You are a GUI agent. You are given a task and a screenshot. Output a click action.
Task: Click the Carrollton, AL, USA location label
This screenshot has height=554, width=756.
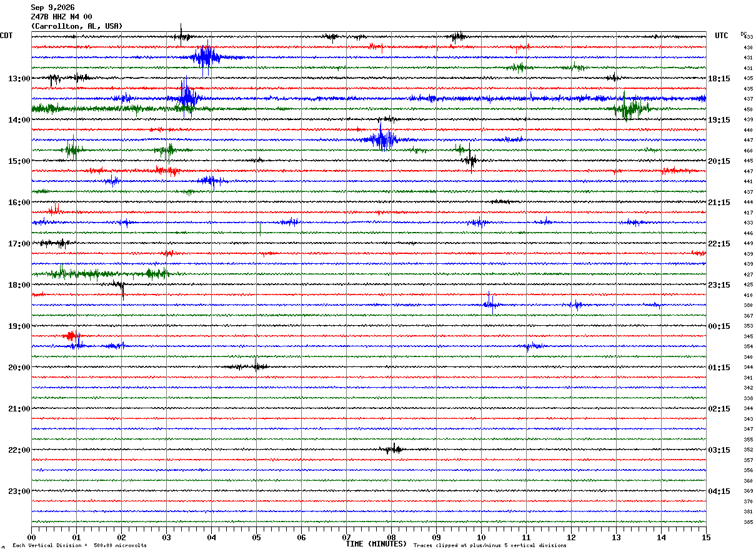pyautogui.click(x=77, y=26)
